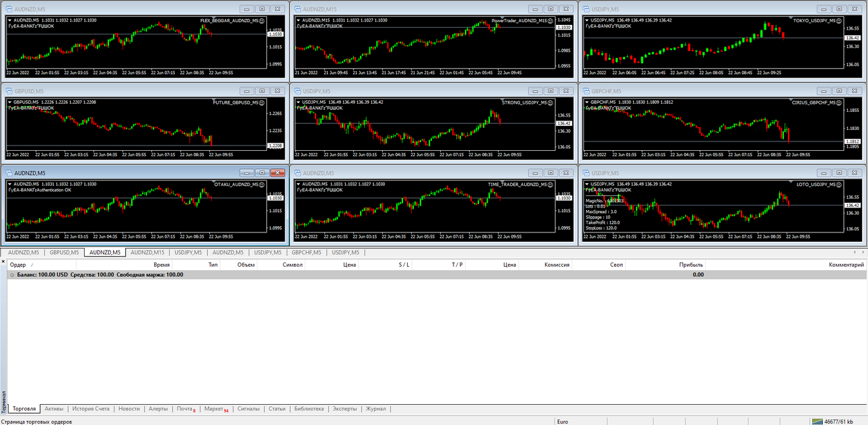Open the Статьи tab
The height and width of the screenshot is (425, 868).
click(277, 409)
